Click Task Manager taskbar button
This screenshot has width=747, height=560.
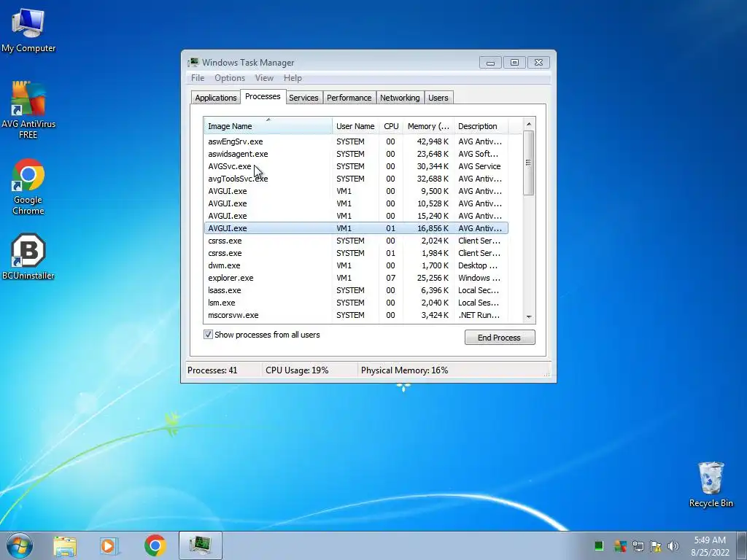(201, 545)
